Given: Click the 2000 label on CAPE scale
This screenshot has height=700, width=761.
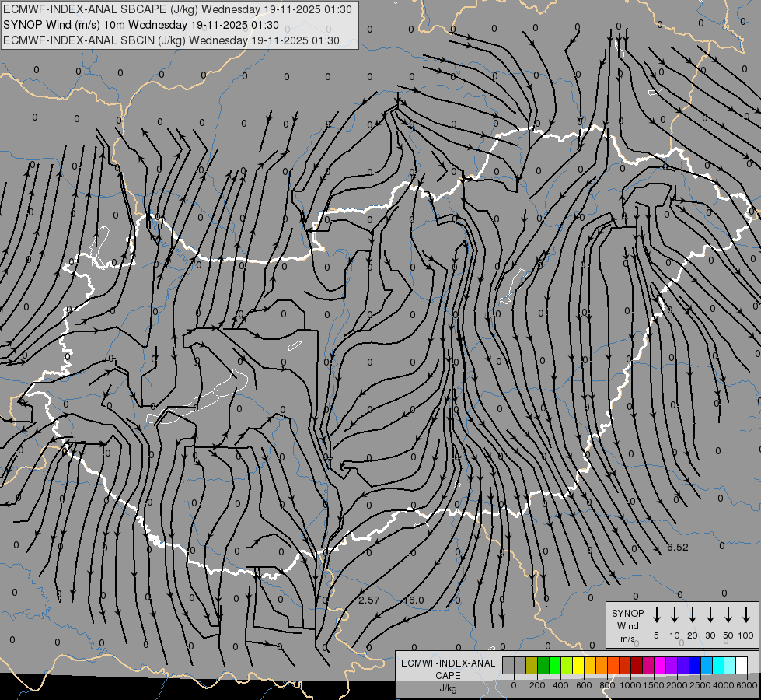Looking at the screenshot, I should pos(676,685).
